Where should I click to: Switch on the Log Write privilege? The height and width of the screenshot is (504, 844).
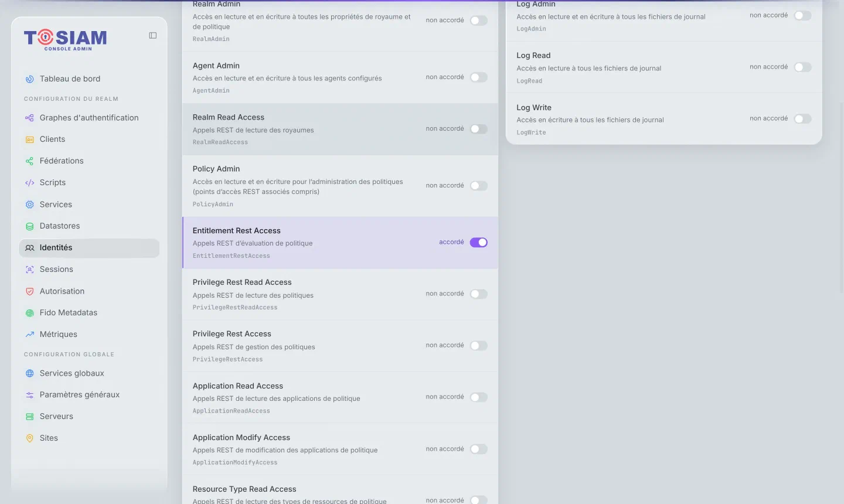tap(803, 119)
